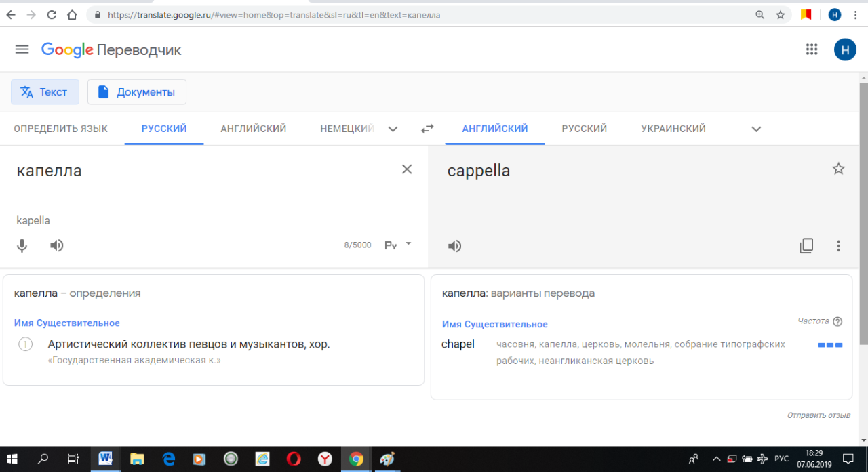This screenshot has height=473, width=868.
Task: Select Украинский as target language
Action: [673, 129]
